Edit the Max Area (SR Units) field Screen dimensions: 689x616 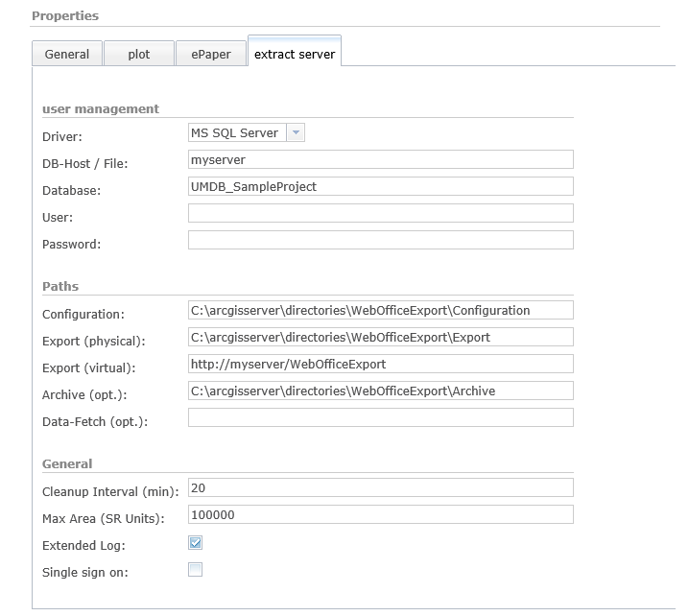click(380, 514)
